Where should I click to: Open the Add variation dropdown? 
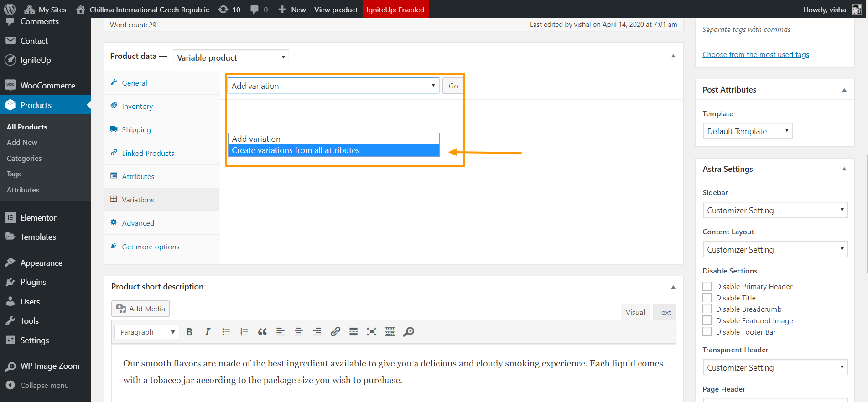click(x=333, y=86)
